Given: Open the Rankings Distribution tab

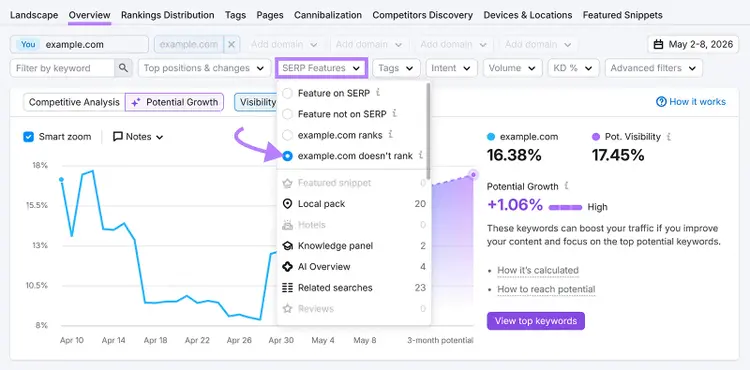Looking at the screenshot, I should pyautogui.click(x=167, y=15).
